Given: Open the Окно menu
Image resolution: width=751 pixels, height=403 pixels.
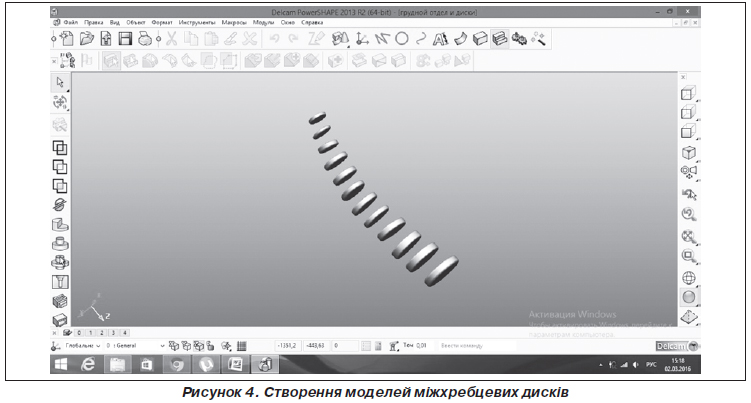Looking at the screenshot, I should (x=288, y=23).
